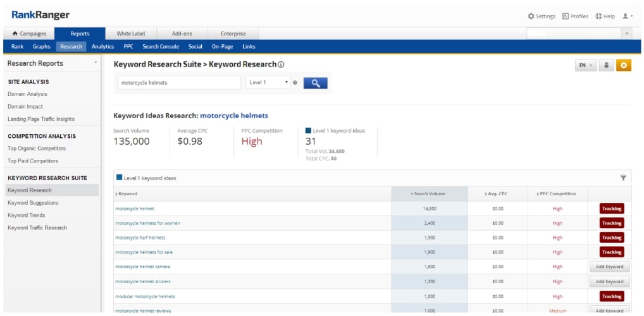Open Links in the blue menu bar
This screenshot has height=316, width=644.
(x=249, y=46)
